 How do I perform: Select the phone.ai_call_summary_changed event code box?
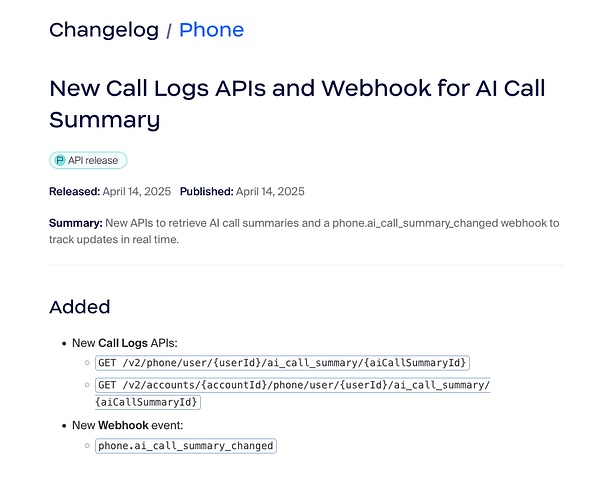coord(186,446)
